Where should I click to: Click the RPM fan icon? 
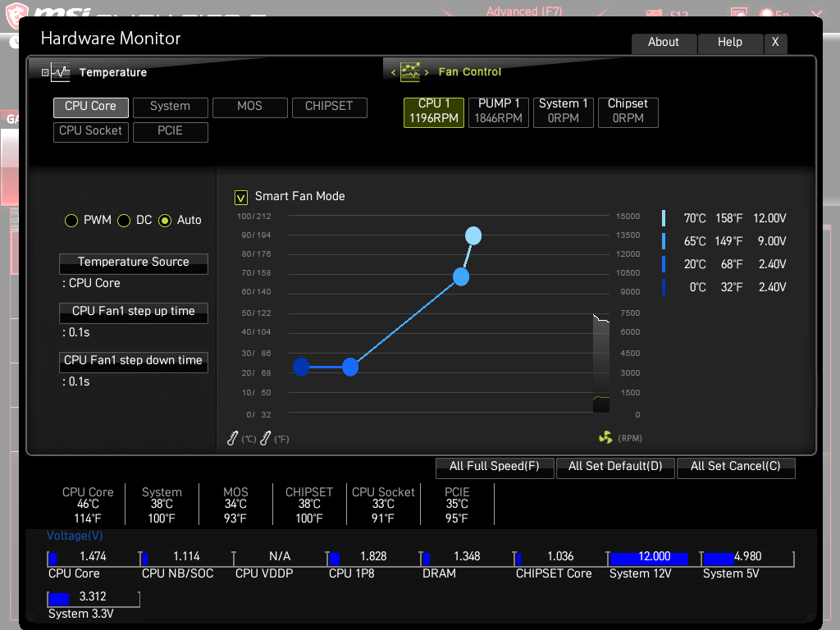tap(605, 438)
